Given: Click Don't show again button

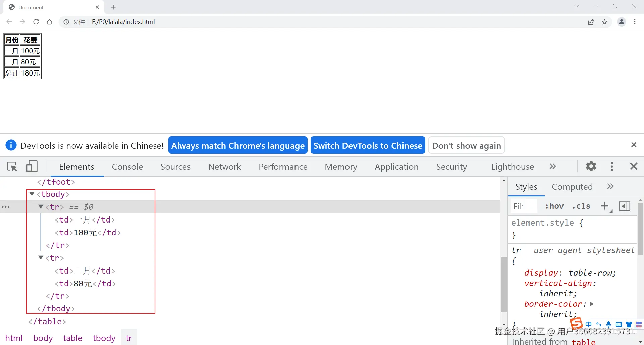Looking at the screenshot, I should (466, 145).
